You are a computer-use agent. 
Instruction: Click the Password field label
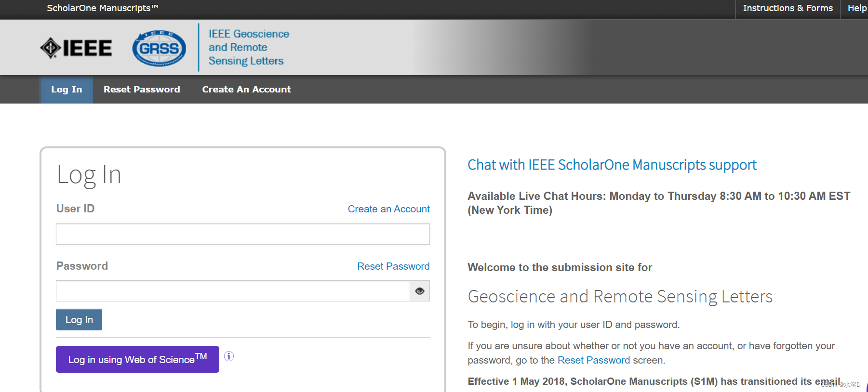click(82, 266)
